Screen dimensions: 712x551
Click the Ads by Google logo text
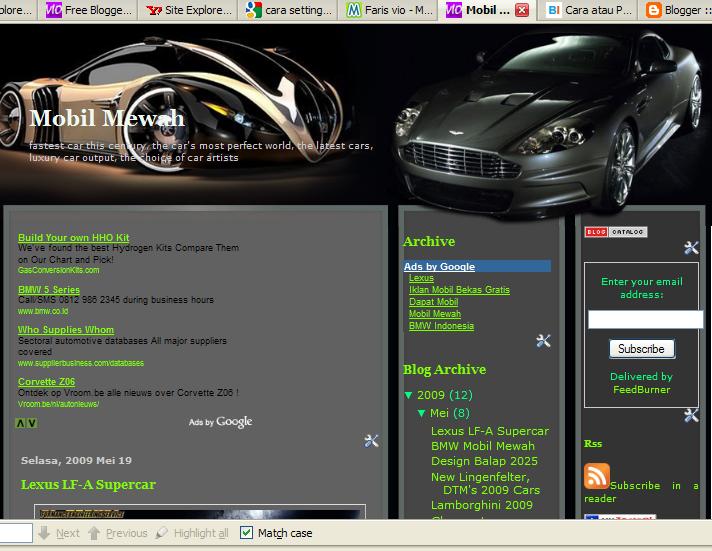[x=220, y=422]
